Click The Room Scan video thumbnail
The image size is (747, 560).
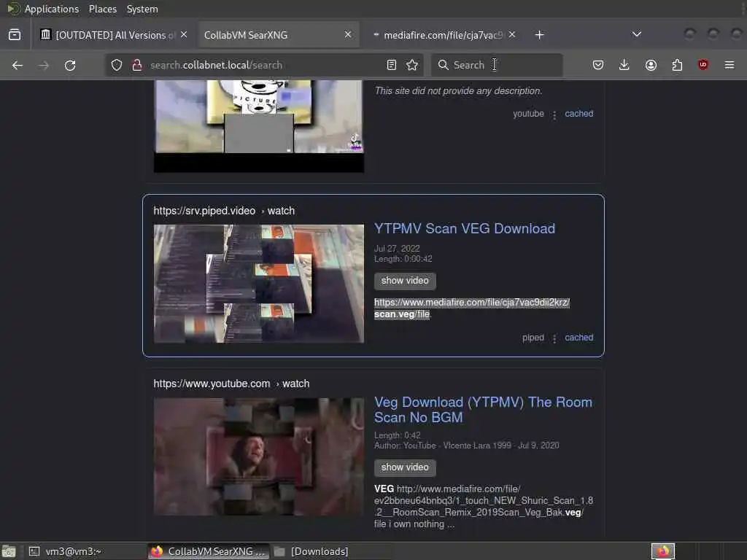259,456
